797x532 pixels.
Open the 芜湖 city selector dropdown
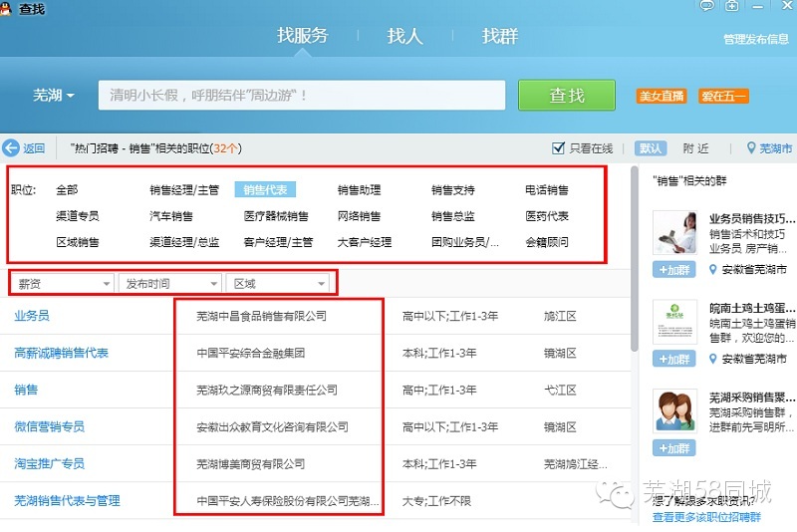click(54, 96)
